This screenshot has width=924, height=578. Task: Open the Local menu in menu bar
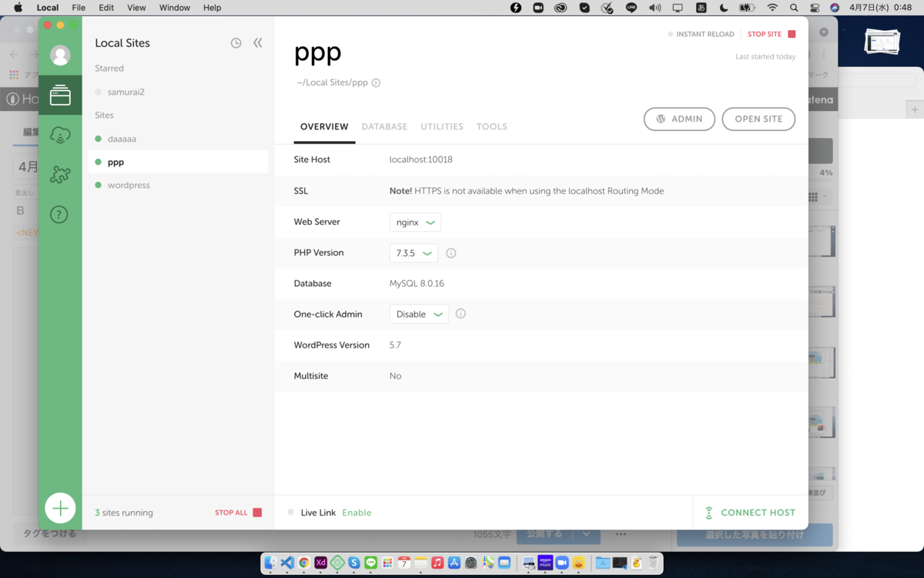pyautogui.click(x=48, y=8)
